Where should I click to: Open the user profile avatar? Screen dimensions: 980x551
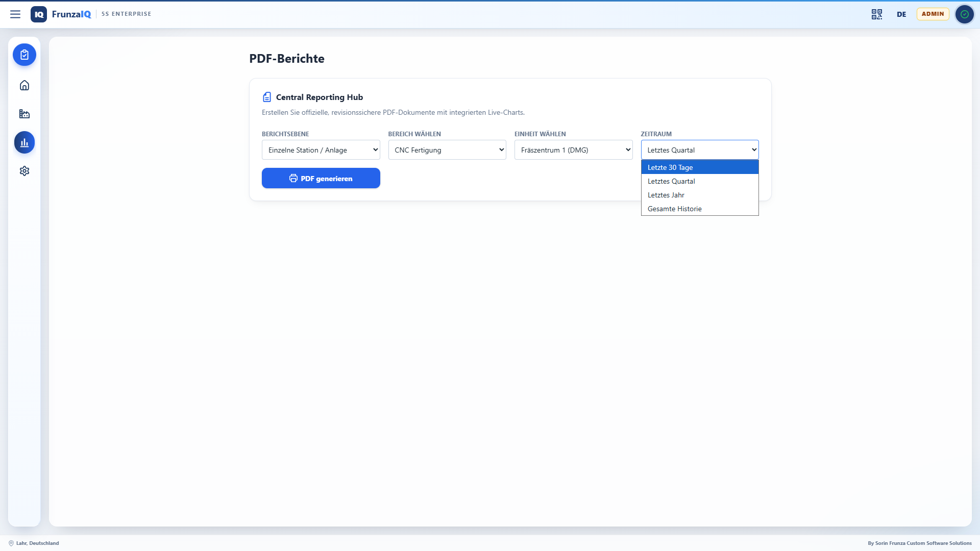pos(964,14)
